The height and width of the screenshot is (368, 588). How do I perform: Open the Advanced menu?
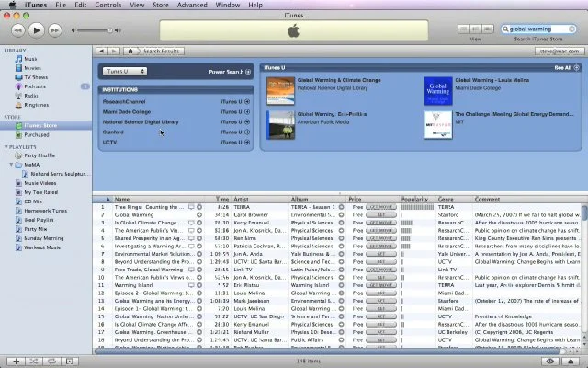pyautogui.click(x=192, y=5)
